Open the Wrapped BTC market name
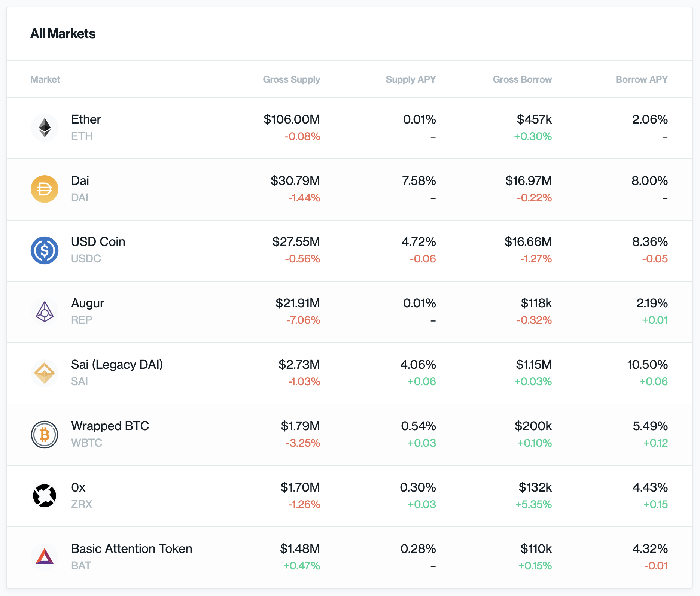Viewport: 700px width, 596px height. (110, 426)
